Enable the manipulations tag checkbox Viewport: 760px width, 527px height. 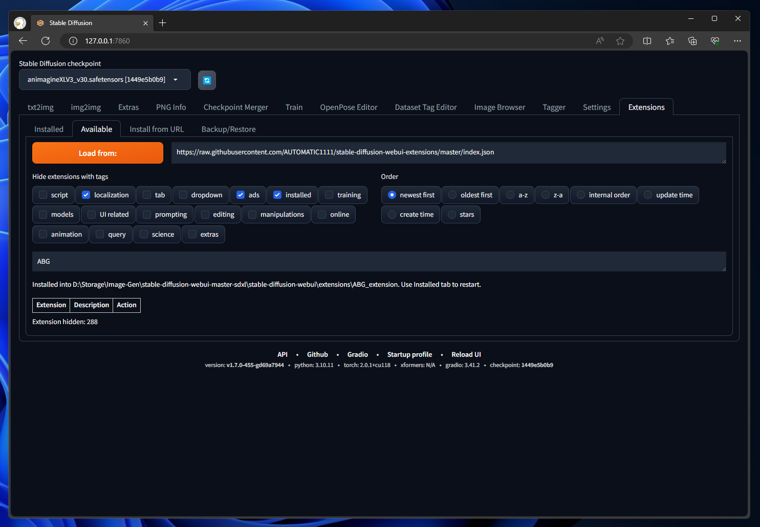[252, 214]
